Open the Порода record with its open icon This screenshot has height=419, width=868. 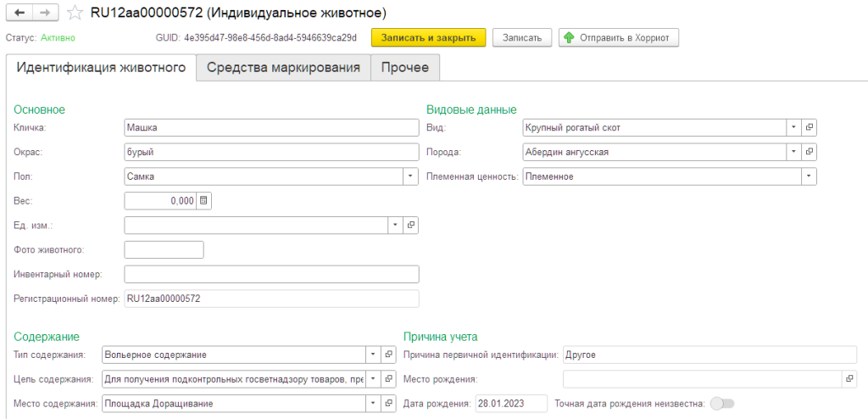809,151
